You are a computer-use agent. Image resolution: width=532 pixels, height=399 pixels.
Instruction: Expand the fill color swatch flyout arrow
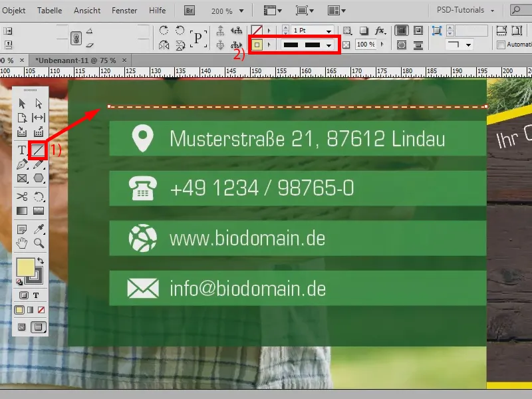[269, 31]
